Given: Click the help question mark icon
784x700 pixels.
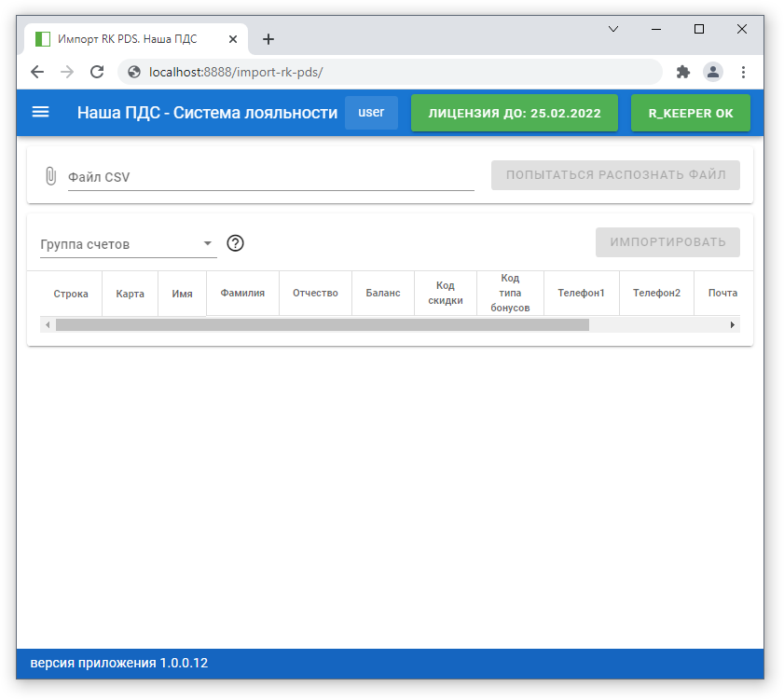Looking at the screenshot, I should click(235, 243).
